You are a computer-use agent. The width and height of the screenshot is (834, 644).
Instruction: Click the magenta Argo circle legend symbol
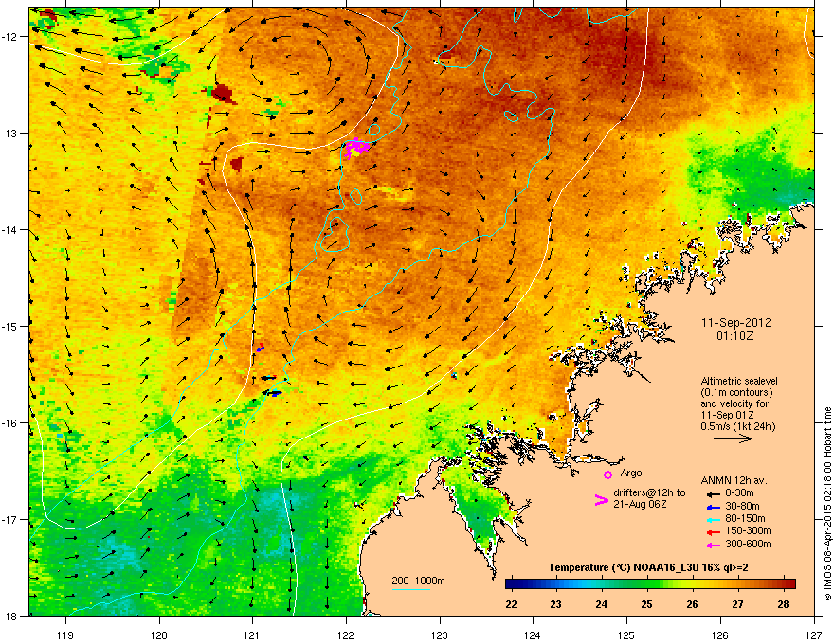pyautogui.click(x=607, y=474)
